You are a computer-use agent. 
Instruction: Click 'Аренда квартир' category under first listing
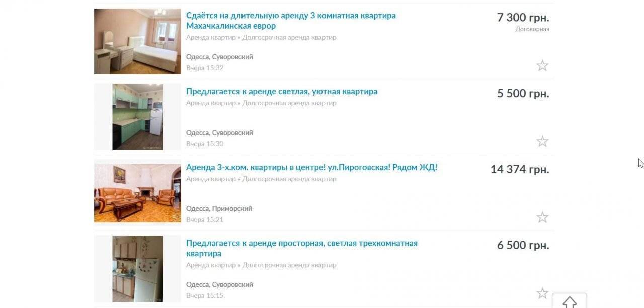pyautogui.click(x=211, y=38)
